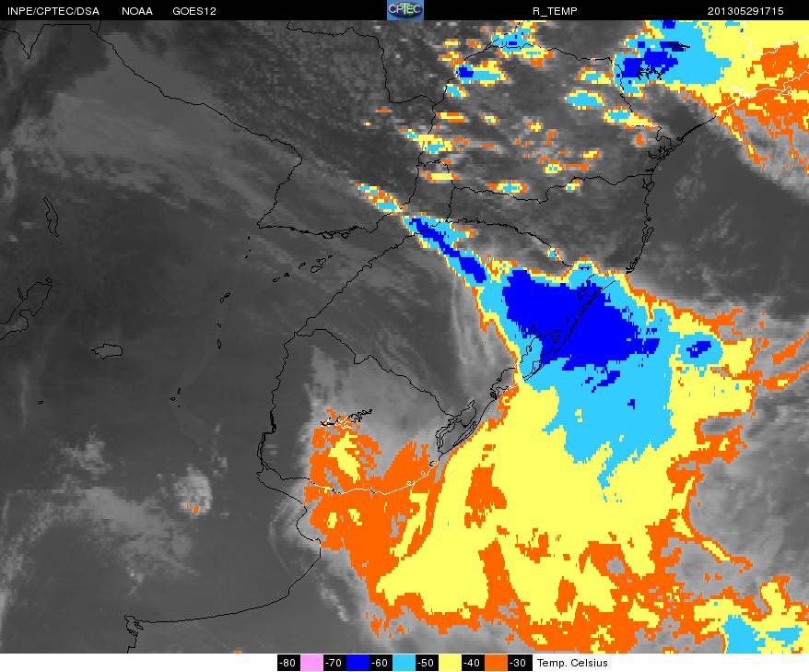Click the R_TEMP product label
The width and height of the screenshot is (809, 672).
(x=555, y=11)
